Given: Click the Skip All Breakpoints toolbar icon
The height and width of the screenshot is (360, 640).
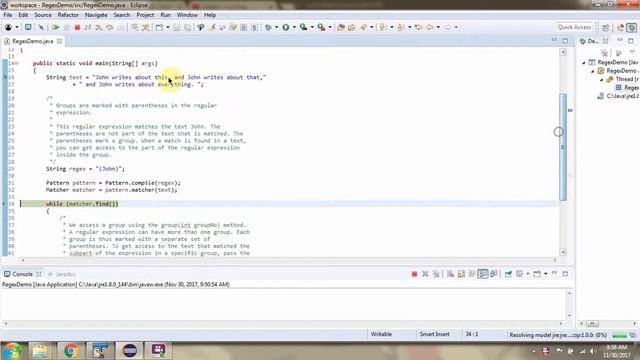Looking at the screenshot, I should 41,27.
